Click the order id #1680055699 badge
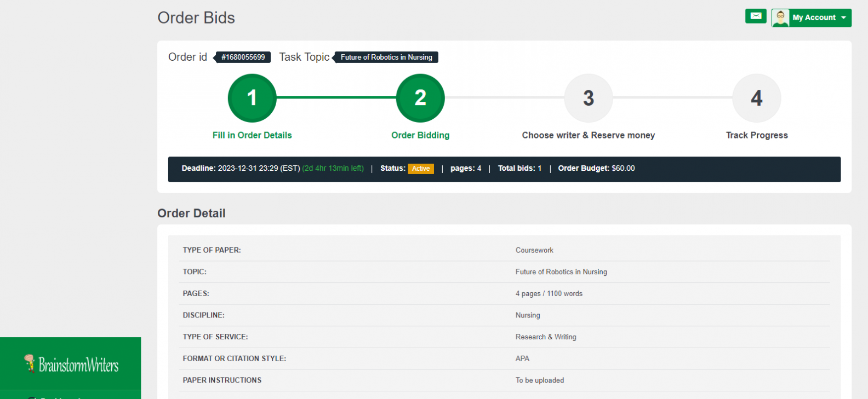868x399 pixels. click(243, 57)
